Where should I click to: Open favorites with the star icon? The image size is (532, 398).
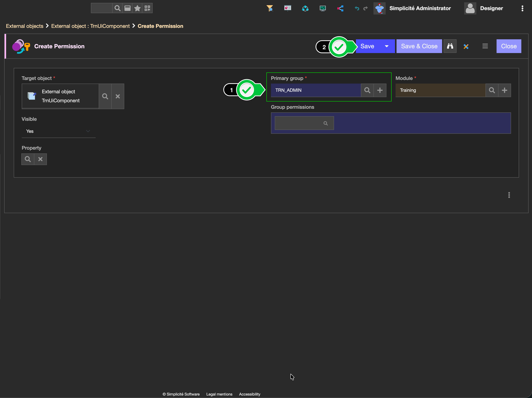[x=137, y=8]
